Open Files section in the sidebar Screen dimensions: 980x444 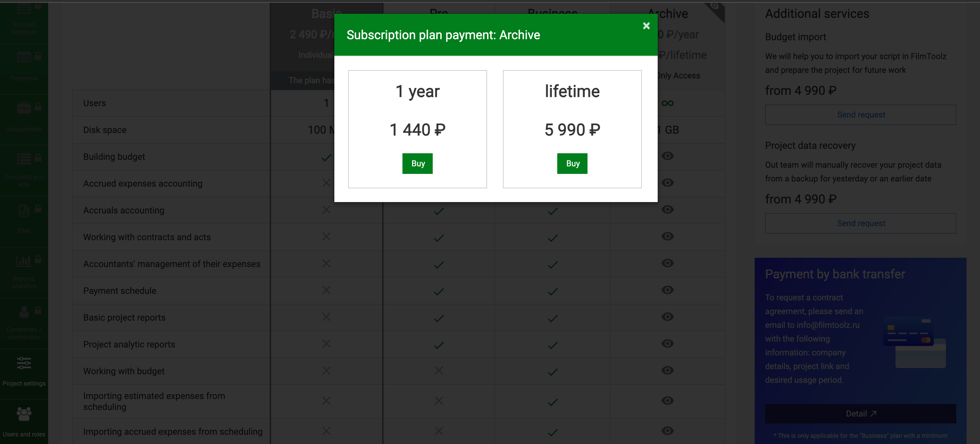(x=24, y=219)
